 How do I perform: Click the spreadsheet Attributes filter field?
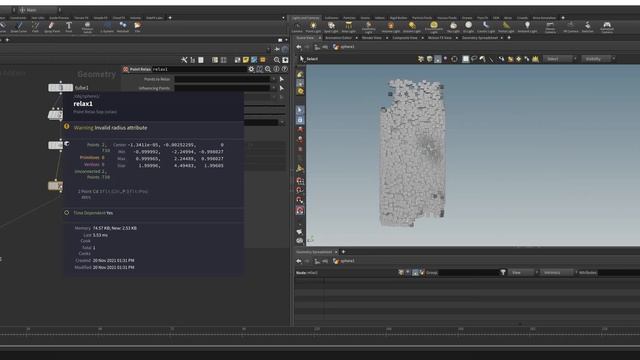619,272
